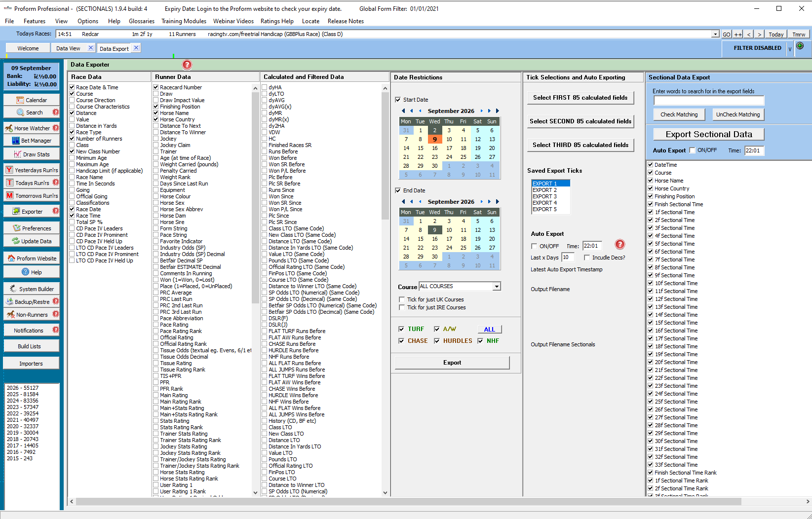Open the Course ALL COURSES dropdown
The image size is (812, 519).
point(497,287)
